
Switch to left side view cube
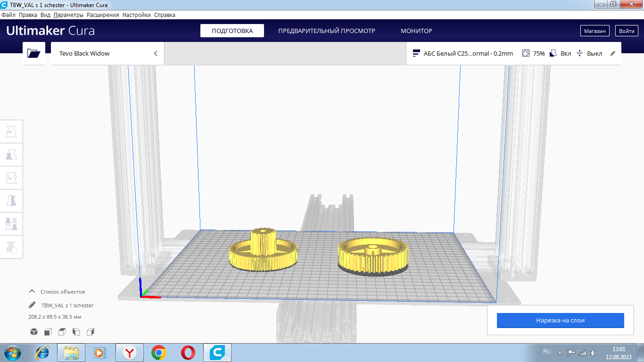[x=76, y=332]
